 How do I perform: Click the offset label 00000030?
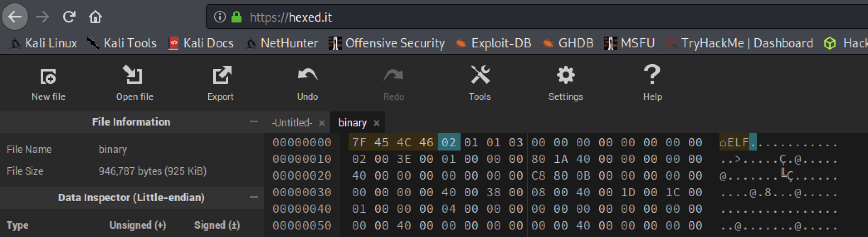[302, 193]
